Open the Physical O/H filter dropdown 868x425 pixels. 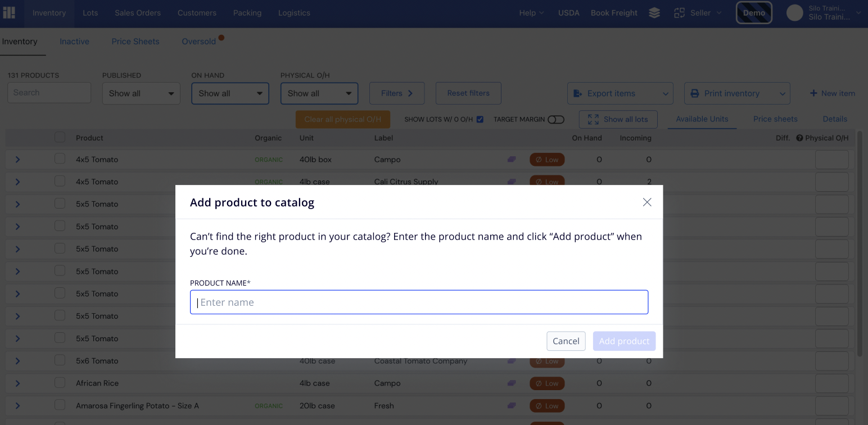[319, 93]
